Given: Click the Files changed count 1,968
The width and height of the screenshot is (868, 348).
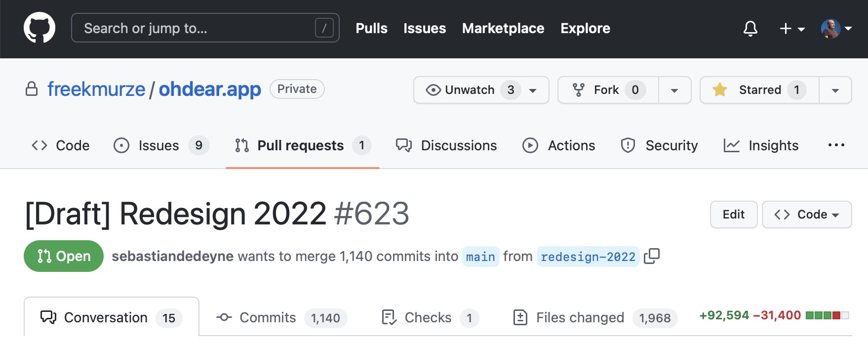Looking at the screenshot, I should [655, 318].
